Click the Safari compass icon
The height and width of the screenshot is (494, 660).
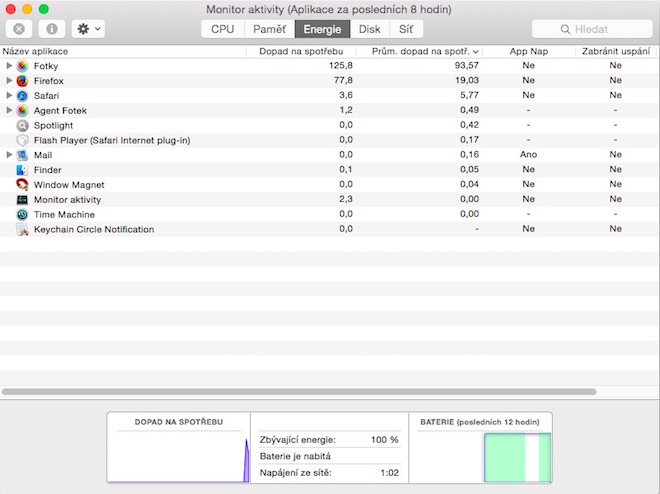click(x=22, y=96)
